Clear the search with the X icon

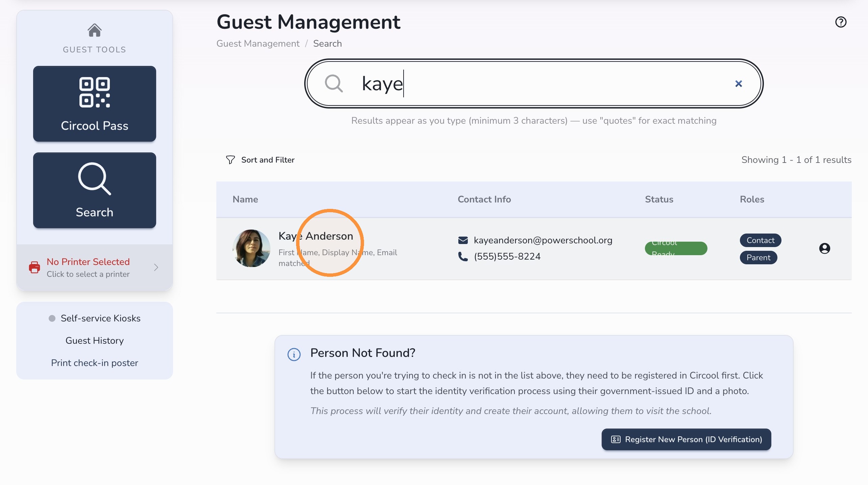pyautogui.click(x=739, y=83)
